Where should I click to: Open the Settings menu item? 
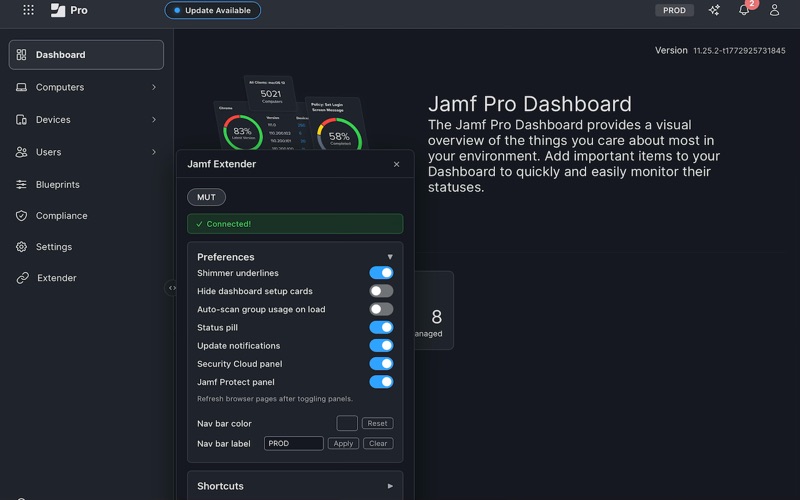(86, 247)
